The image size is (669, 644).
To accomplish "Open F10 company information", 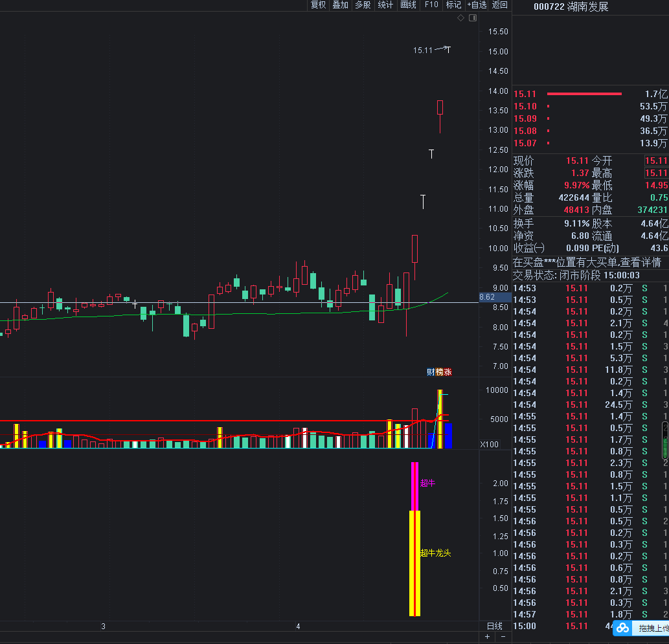I will pyautogui.click(x=431, y=5).
